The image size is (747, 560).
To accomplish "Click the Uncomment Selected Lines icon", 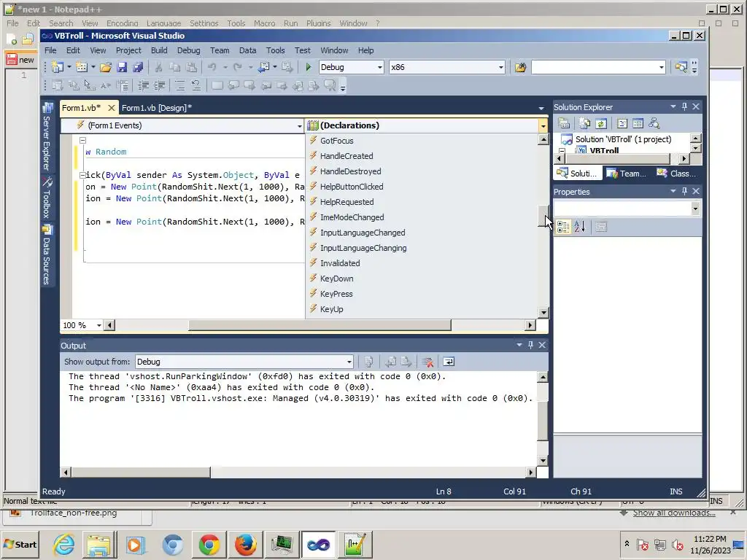I will (196, 86).
